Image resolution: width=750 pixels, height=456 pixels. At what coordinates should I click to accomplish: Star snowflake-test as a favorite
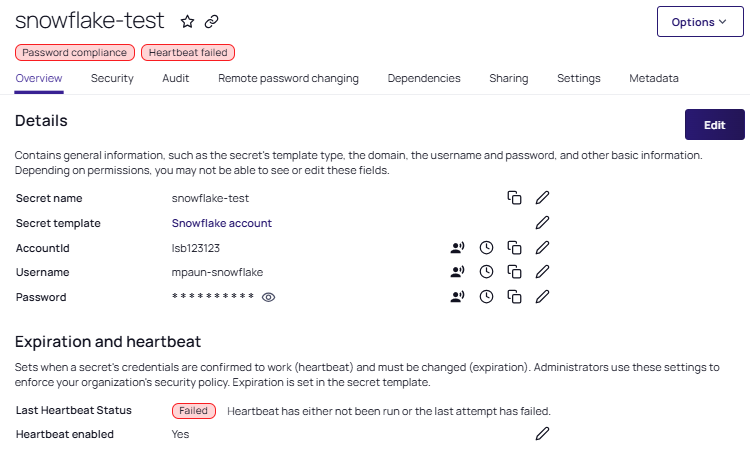tap(187, 21)
